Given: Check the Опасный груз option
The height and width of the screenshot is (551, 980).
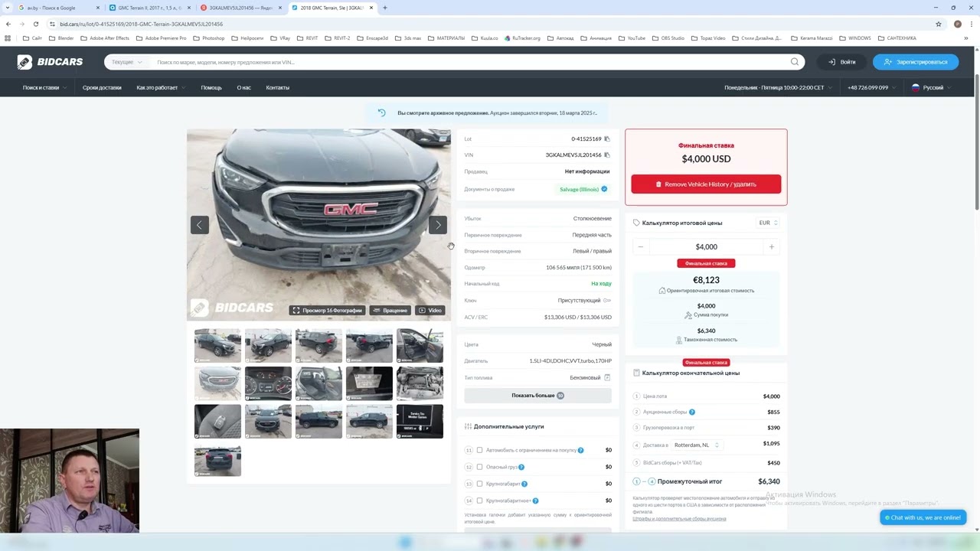Looking at the screenshot, I should click(480, 467).
